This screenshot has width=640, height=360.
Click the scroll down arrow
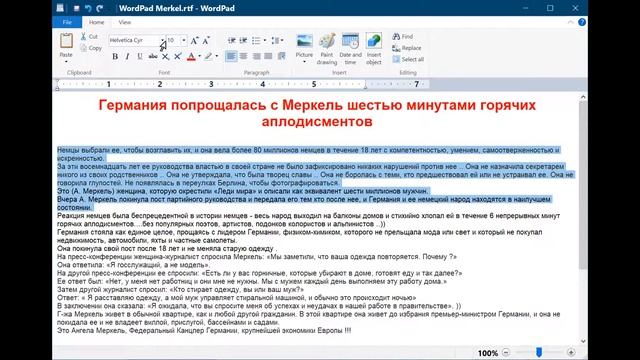[x=583, y=341]
